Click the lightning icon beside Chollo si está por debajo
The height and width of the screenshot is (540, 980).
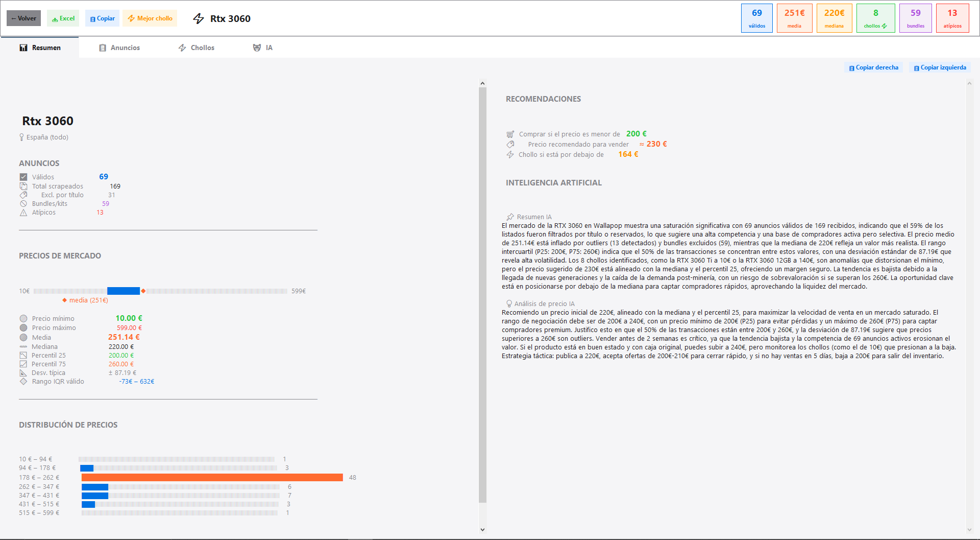tap(510, 154)
